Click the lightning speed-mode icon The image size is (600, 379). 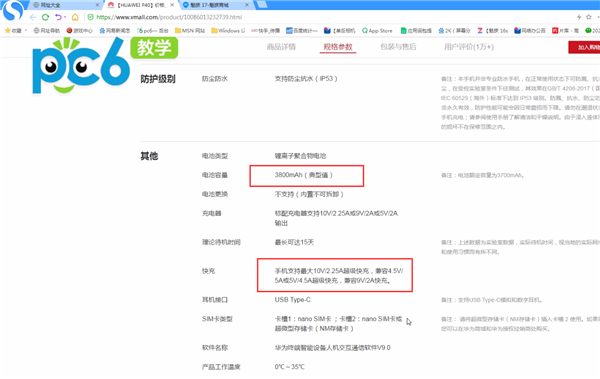[x=579, y=17]
